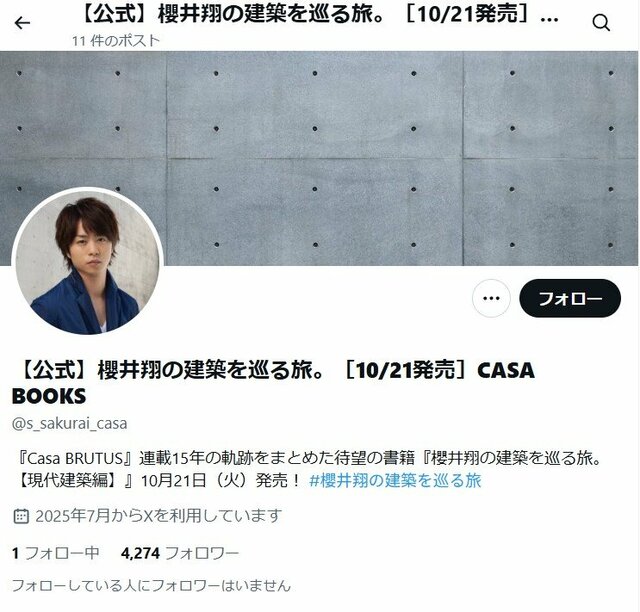Click the header title at the top bar
Viewport: 640px width, 612px height.
[x=320, y=16]
